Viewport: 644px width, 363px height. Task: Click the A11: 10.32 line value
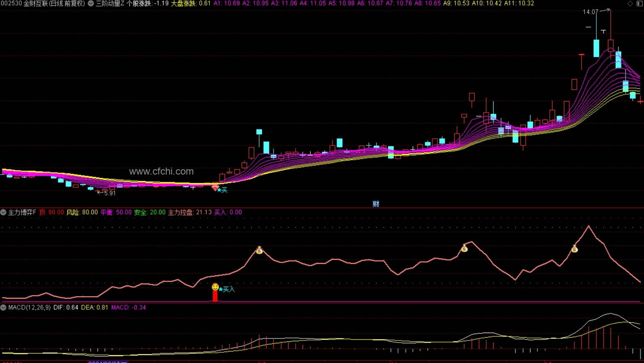pos(519,3)
